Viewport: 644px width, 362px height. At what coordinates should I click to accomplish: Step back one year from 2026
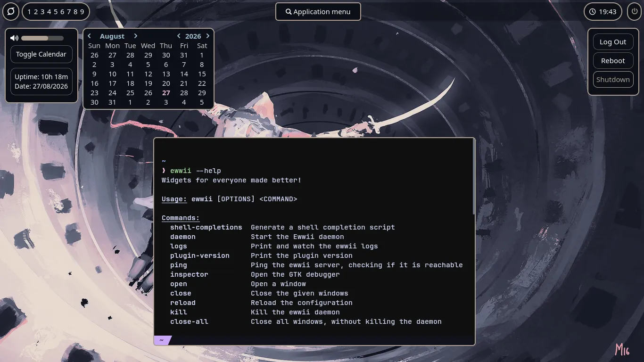tap(179, 36)
